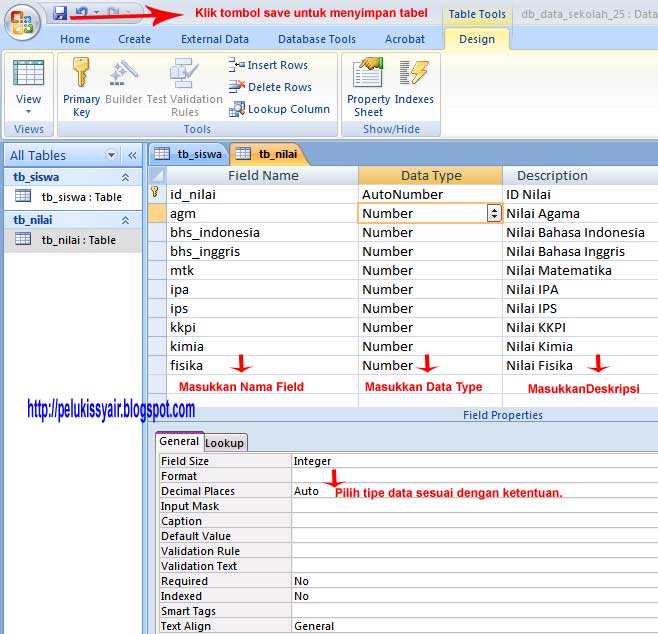This screenshot has width=658, height=634.
Task: Click the Caption property field
Action: tap(475, 521)
